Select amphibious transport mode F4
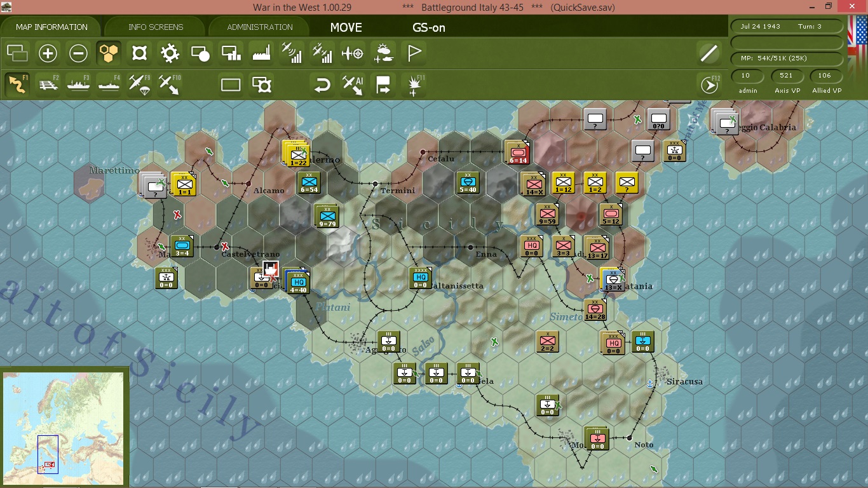The height and width of the screenshot is (488, 868). [109, 85]
